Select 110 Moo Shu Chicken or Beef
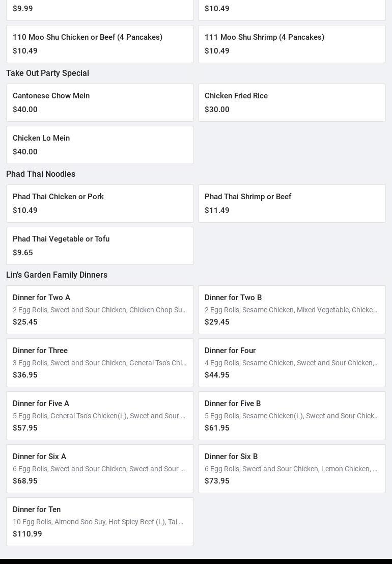This screenshot has height=564, width=392. 100,44
